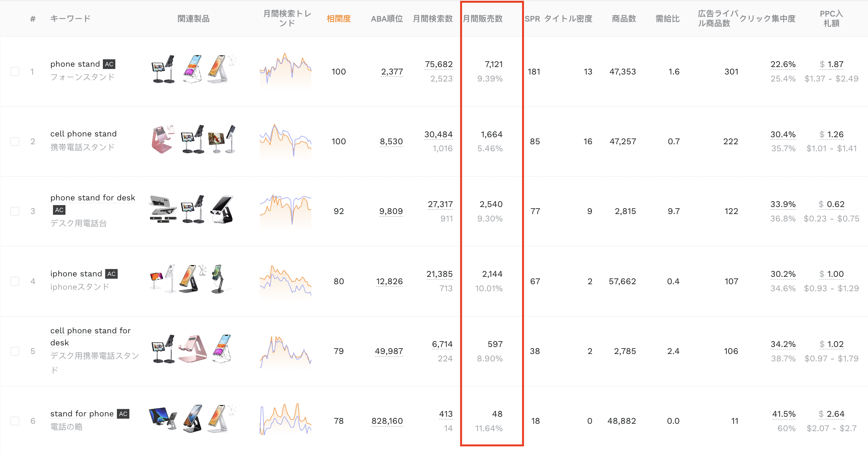Click the AC badge beside phone stand
Image resolution: width=868 pixels, height=453 pixels.
pyautogui.click(x=109, y=64)
